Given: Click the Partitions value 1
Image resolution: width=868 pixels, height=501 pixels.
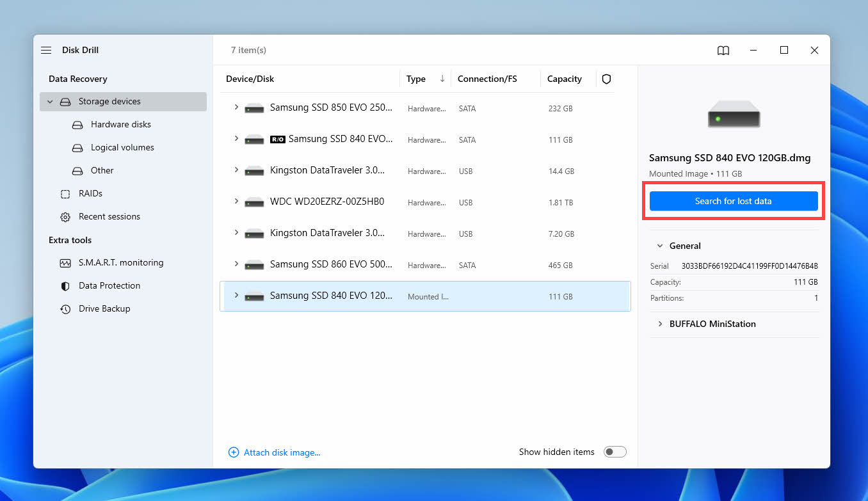Looking at the screenshot, I should [x=816, y=298].
